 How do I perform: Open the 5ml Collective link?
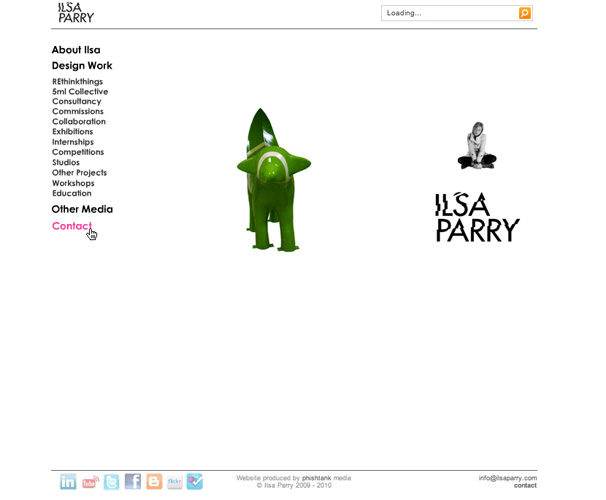80,92
